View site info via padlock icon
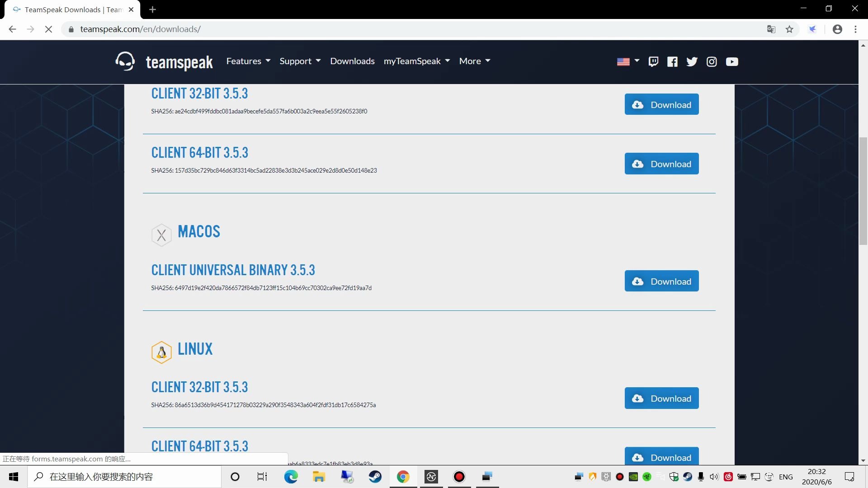 [x=71, y=29]
